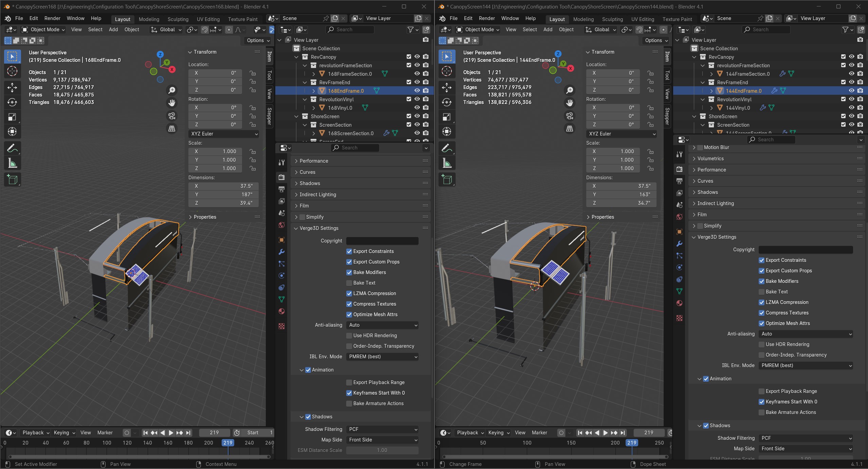Open Playback popover in right timeline
This screenshot has height=469, width=868.
[x=470, y=433]
